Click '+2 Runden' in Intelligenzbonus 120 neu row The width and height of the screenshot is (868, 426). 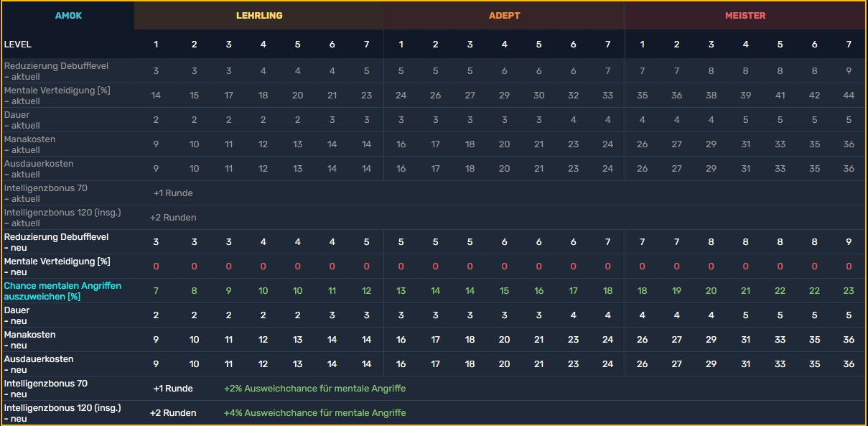(x=173, y=412)
